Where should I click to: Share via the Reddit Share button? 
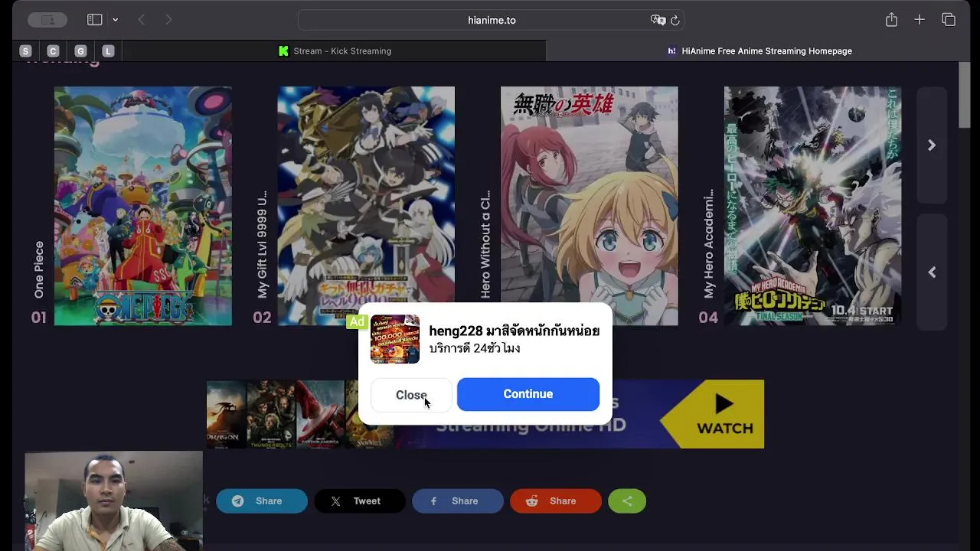556,501
